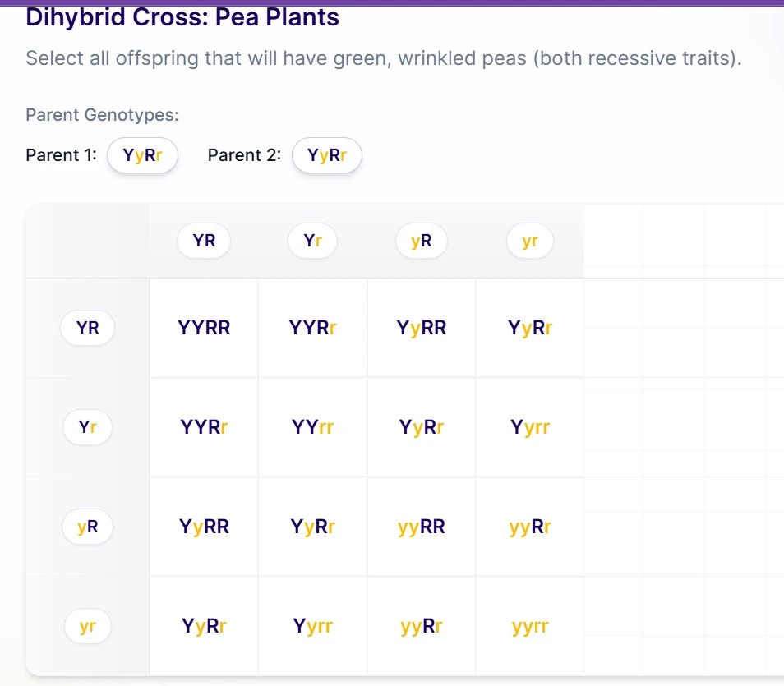Screen dimensions: 784x686
Task: Select the YyRr cell in the top row
Action: click(x=529, y=327)
